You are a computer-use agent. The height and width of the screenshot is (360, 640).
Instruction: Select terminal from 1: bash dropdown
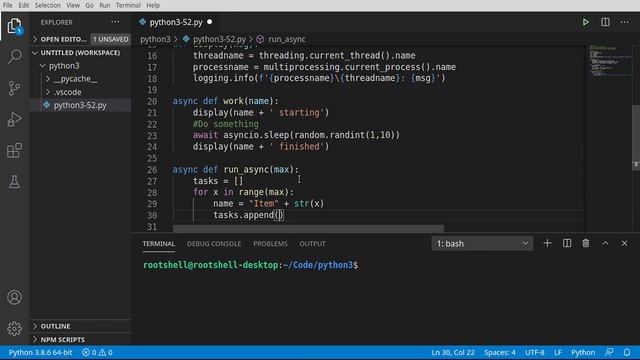(x=482, y=243)
